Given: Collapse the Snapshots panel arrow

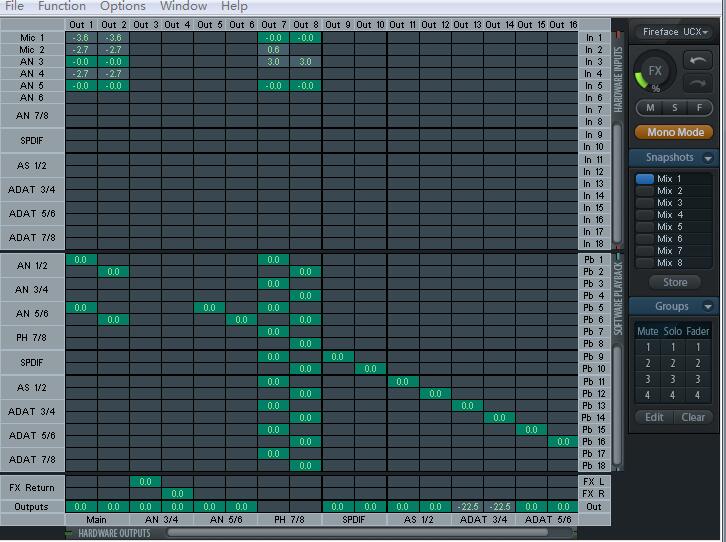Looking at the screenshot, I should pyautogui.click(x=708, y=158).
